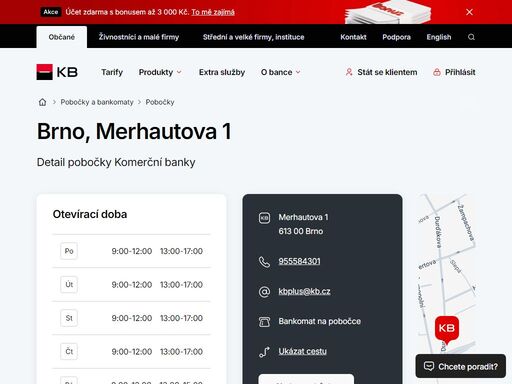Open Střední a velké firmy, instituce tab
This screenshot has height=384, width=512.
tap(254, 37)
